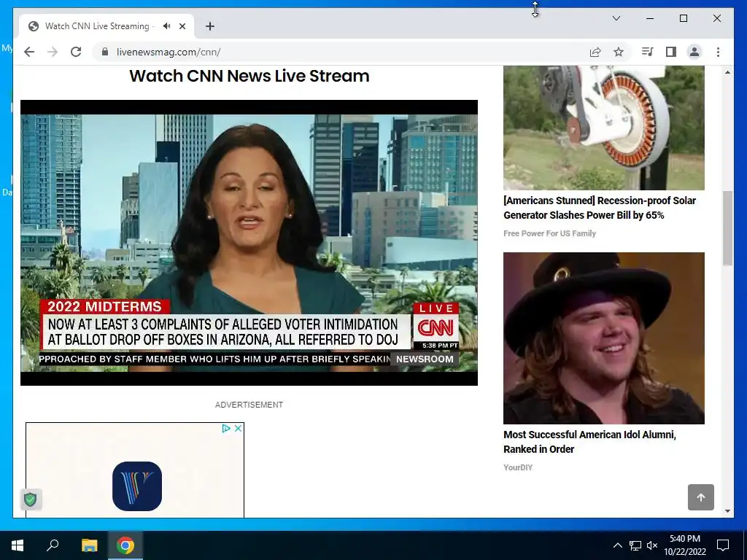Share this page using the share icon

tap(595, 52)
